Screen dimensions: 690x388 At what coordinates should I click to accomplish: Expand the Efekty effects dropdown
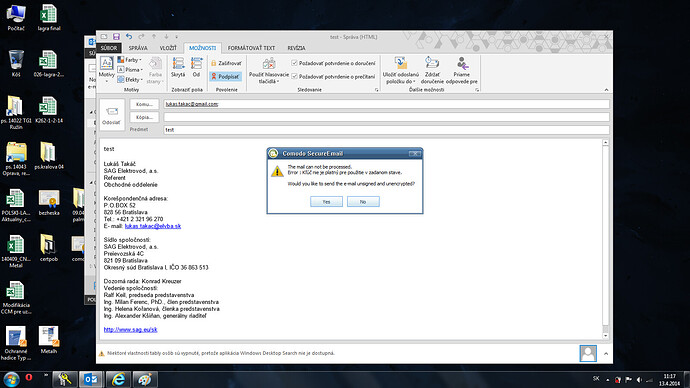(130, 80)
